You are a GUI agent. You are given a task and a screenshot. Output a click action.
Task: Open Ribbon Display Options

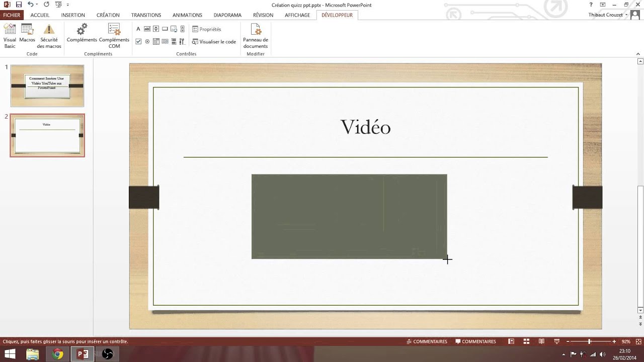[x=603, y=5]
